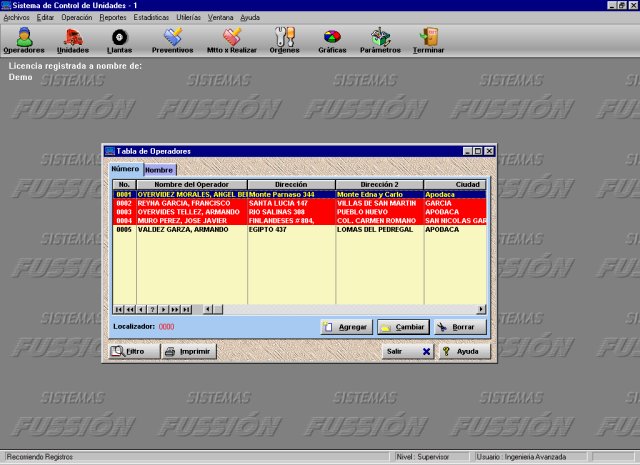Open the Operadores toolbar icon

[24, 40]
